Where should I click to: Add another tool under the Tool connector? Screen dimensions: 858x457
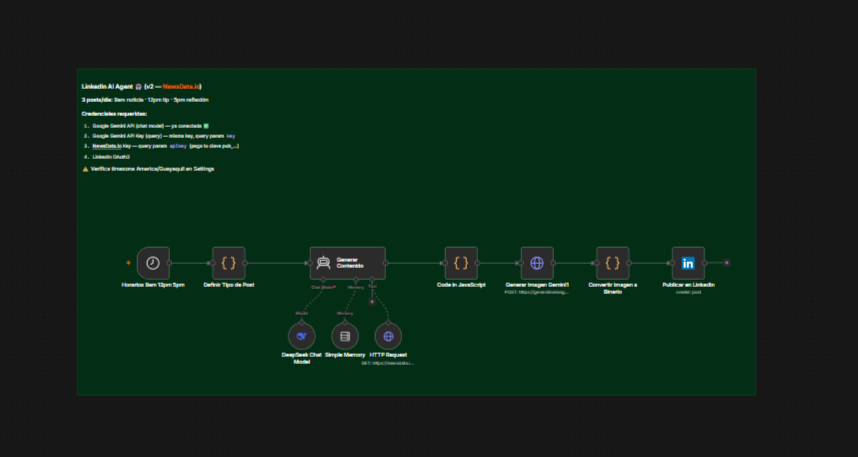(372, 302)
